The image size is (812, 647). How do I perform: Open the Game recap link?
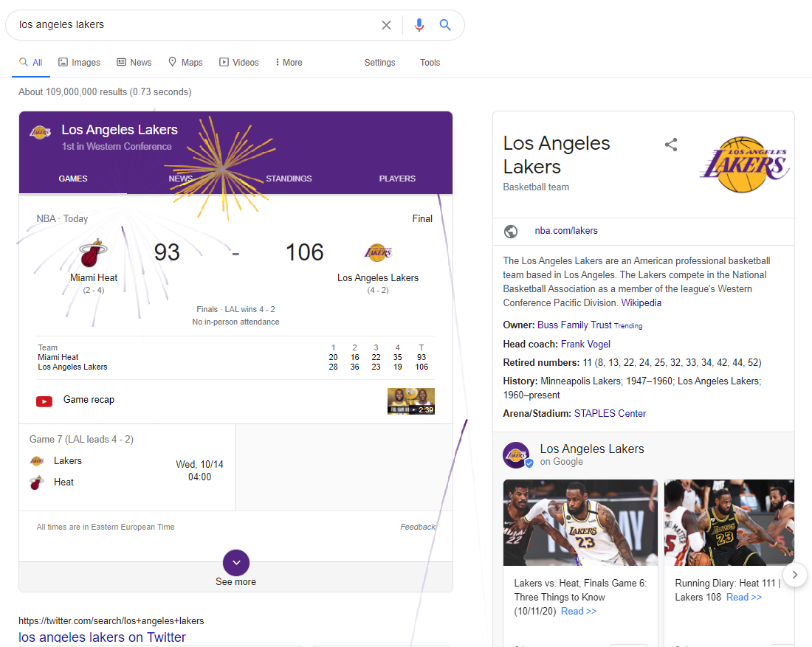(x=89, y=400)
